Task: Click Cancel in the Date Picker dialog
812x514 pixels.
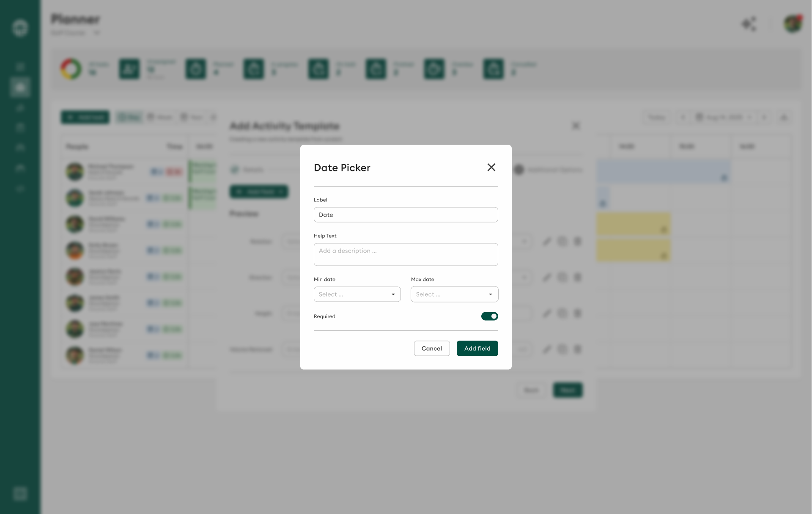Action: [431, 348]
